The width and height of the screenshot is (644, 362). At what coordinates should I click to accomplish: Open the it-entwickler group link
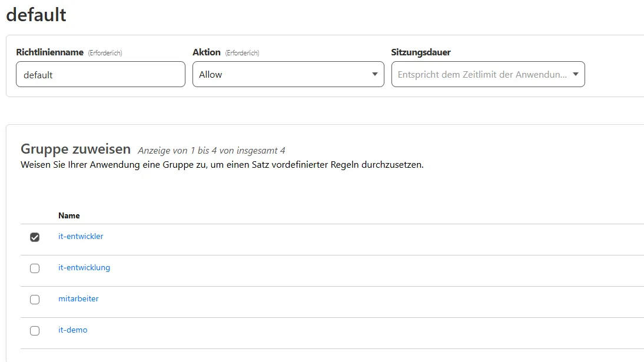pyautogui.click(x=81, y=237)
